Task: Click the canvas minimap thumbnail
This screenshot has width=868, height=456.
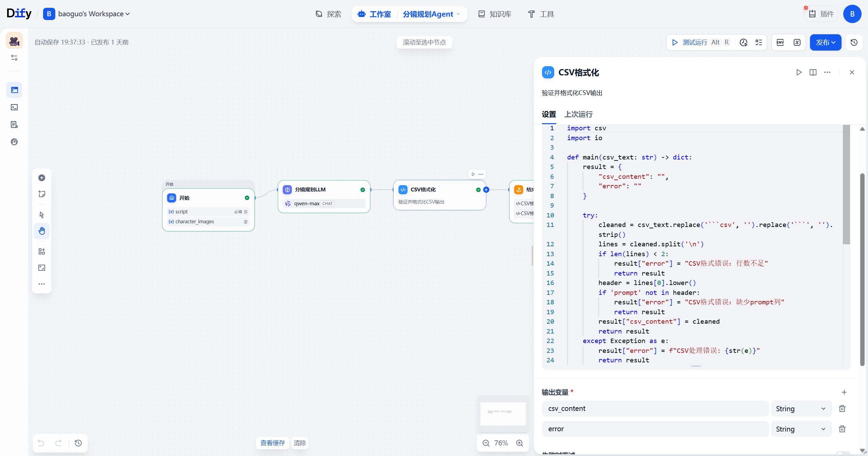Action: pyautogui.click(x=503, y=414)
